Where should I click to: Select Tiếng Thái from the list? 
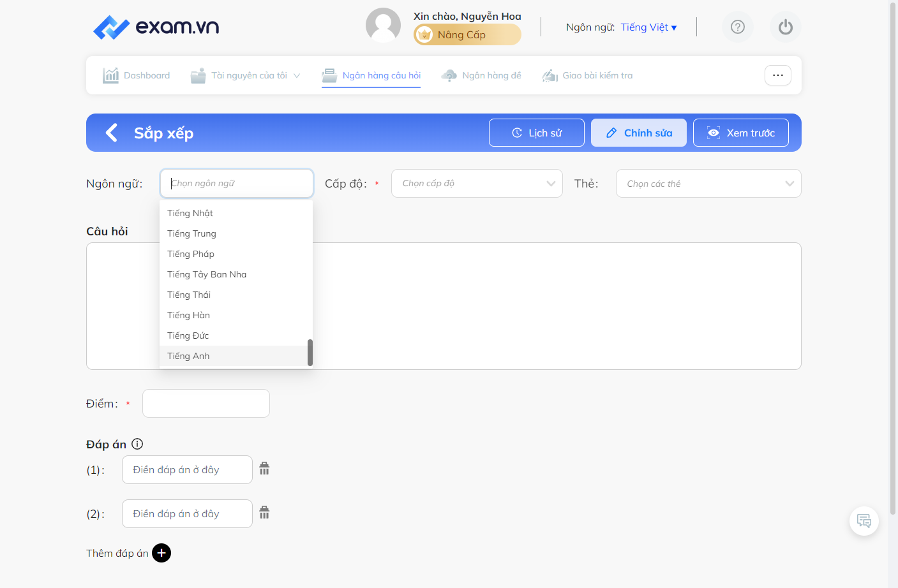click(234, 295)
